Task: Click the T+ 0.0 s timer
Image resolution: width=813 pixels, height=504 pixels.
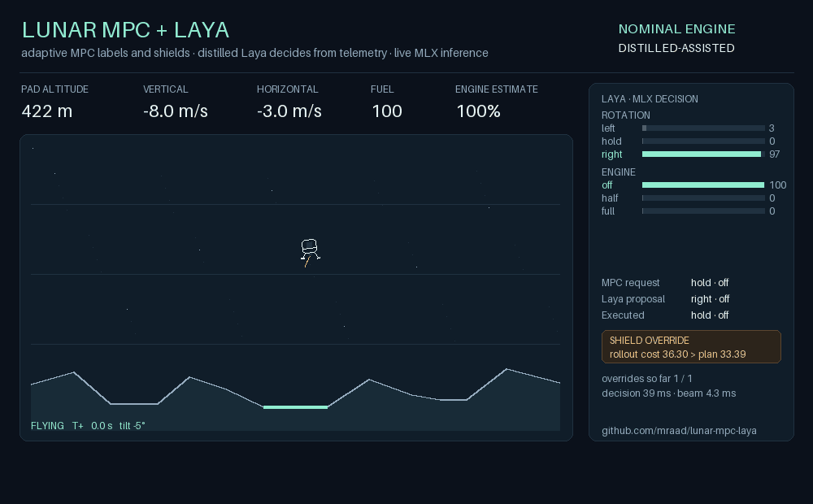Action: (x=93, y=426)
